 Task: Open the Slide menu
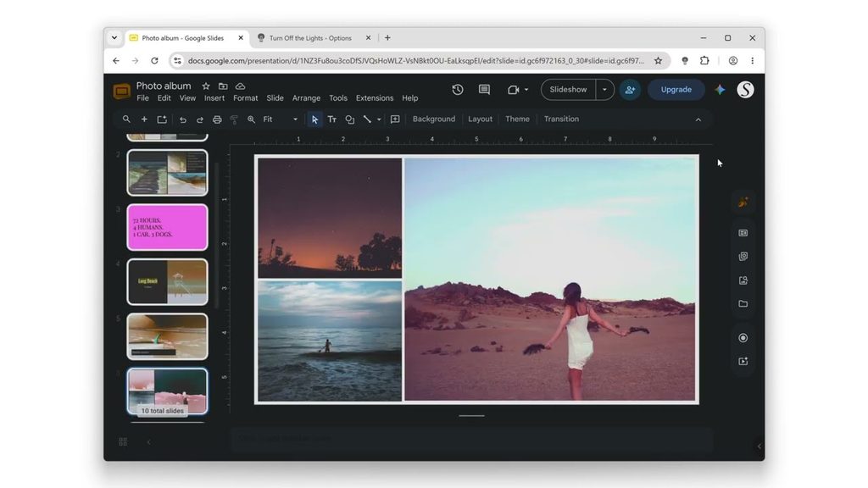coord(275,98)
